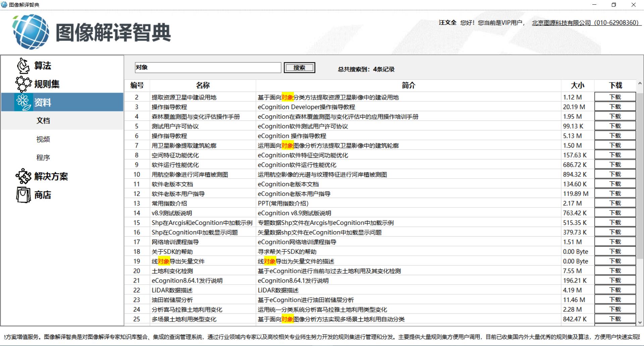The height and width of the screenshot is (346, 644).
Task: Select size cell 20.19 M
Action: pyautogui.click(x=578, y=107)
